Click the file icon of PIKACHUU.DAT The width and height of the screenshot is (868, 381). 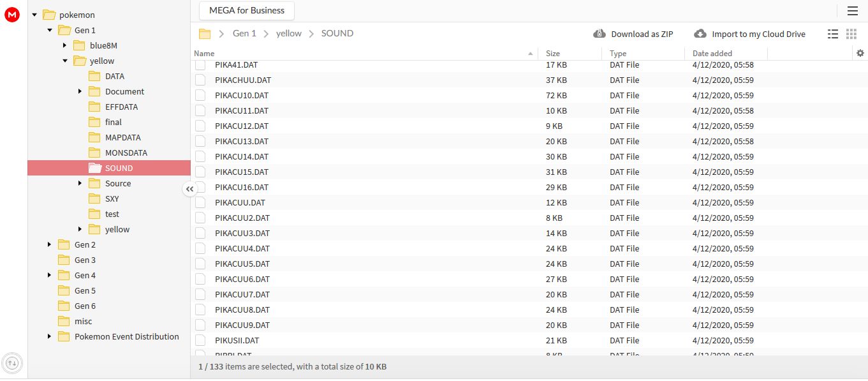[200, 80]
